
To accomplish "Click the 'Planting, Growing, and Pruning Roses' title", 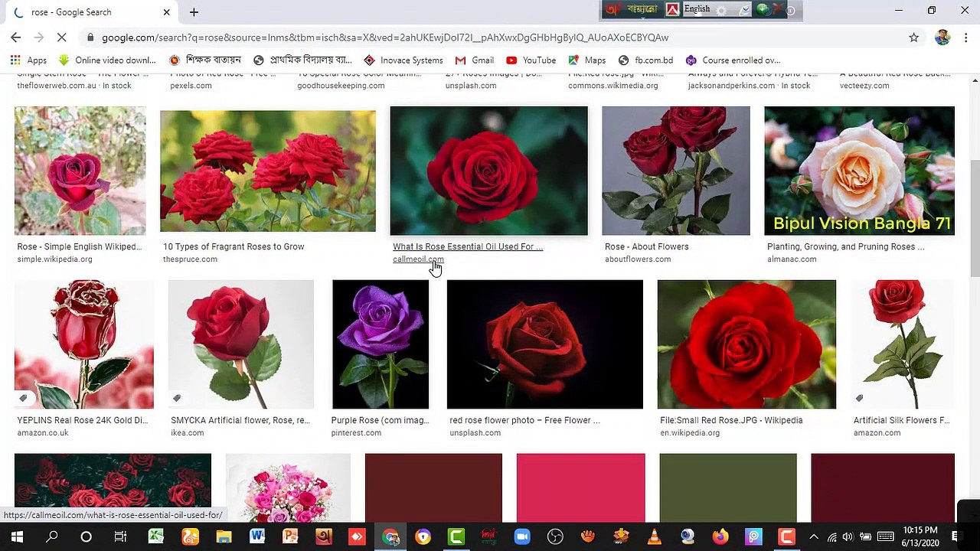I will click(x=845, y=246).
